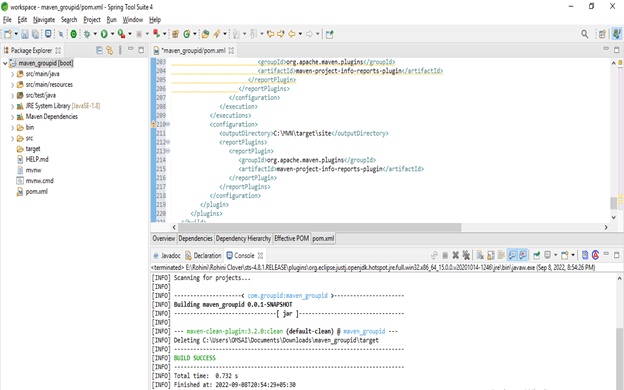624x390 pixels.
Task: Click the green Run button
Action: (x=104, y=34)
